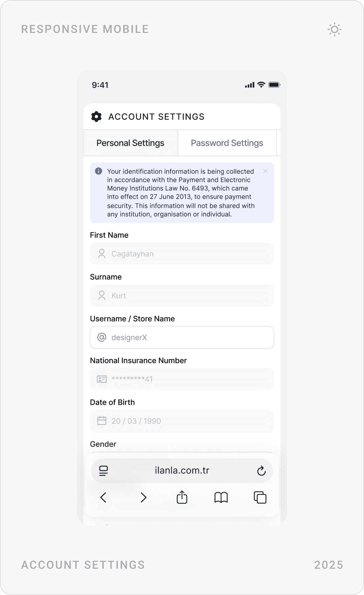This screenshot has width=364, height=595.
Task: Tap the tabs overview icon in Safari
Action: tap(260, 497)
